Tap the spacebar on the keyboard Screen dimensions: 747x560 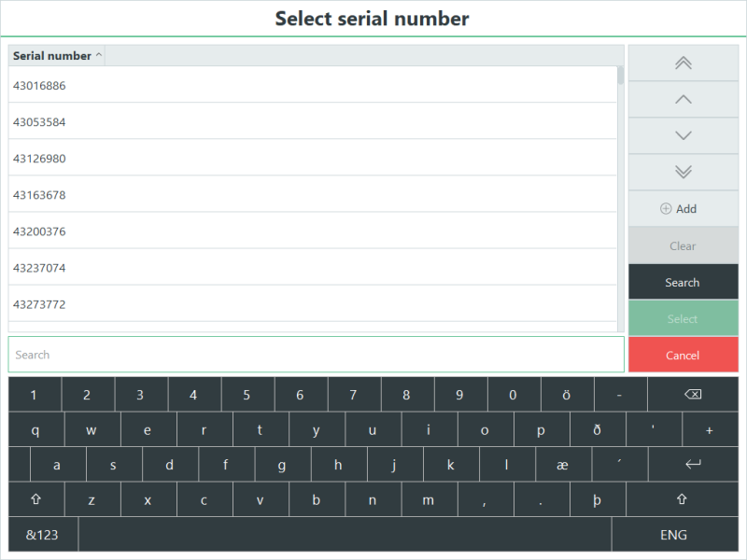click(x=345, y=535)
